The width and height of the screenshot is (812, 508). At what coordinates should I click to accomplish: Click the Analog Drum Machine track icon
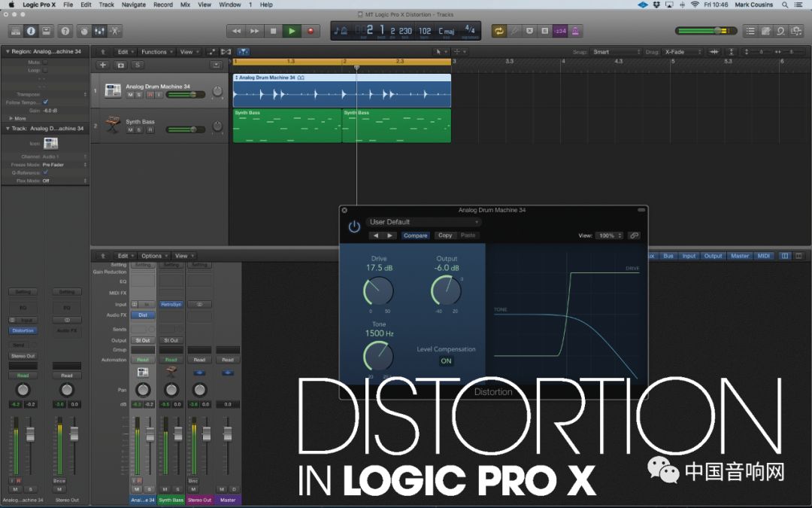[113, 90]
